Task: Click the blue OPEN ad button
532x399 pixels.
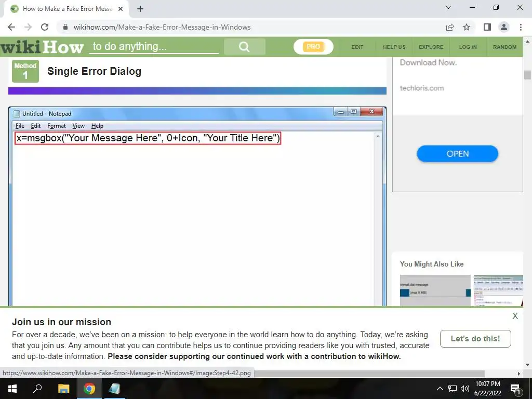Action: 457,154
